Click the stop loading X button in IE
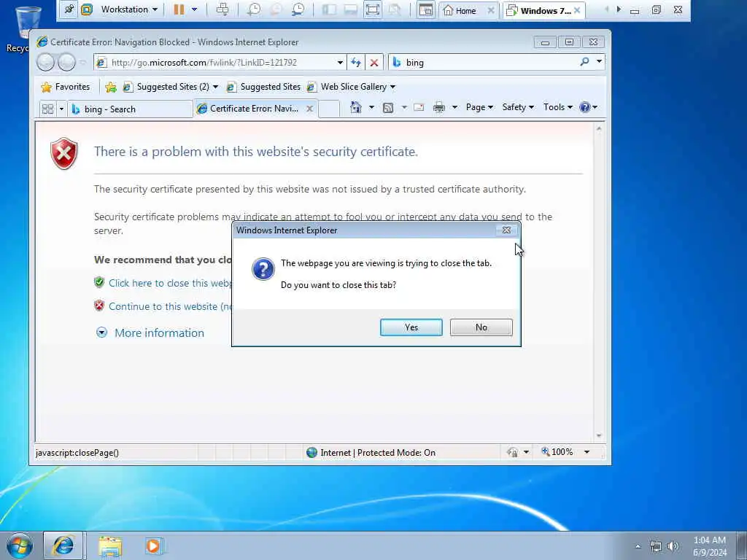The image size is (747, 560). [374, 63]
